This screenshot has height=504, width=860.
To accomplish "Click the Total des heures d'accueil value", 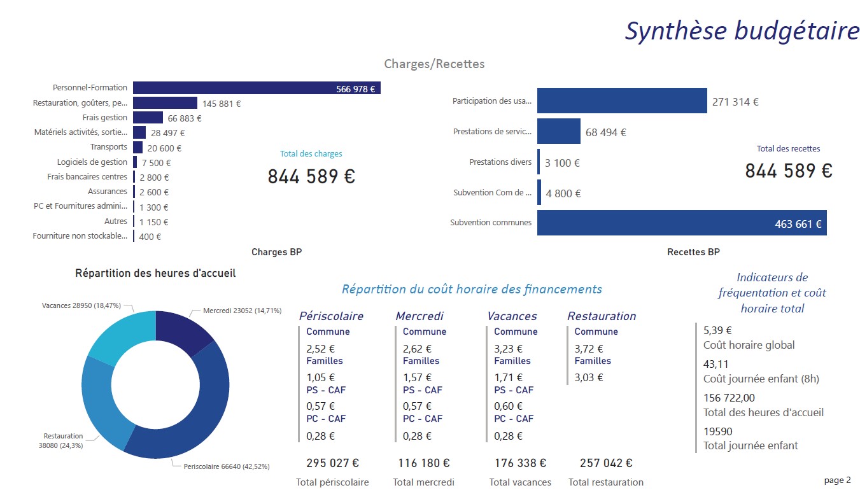I will point(729,398).
